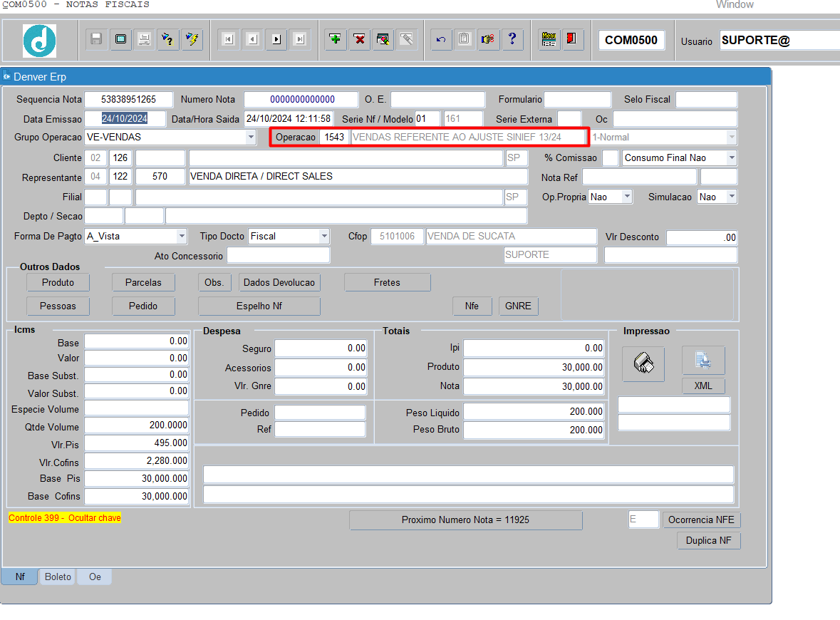
Task: Click the Nfe button
Action: pos(472,306)
